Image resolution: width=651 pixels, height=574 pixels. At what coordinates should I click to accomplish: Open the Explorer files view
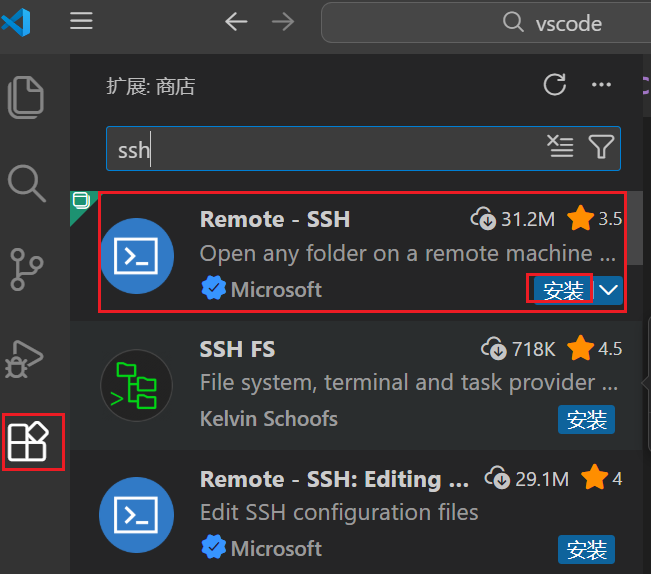26,98
